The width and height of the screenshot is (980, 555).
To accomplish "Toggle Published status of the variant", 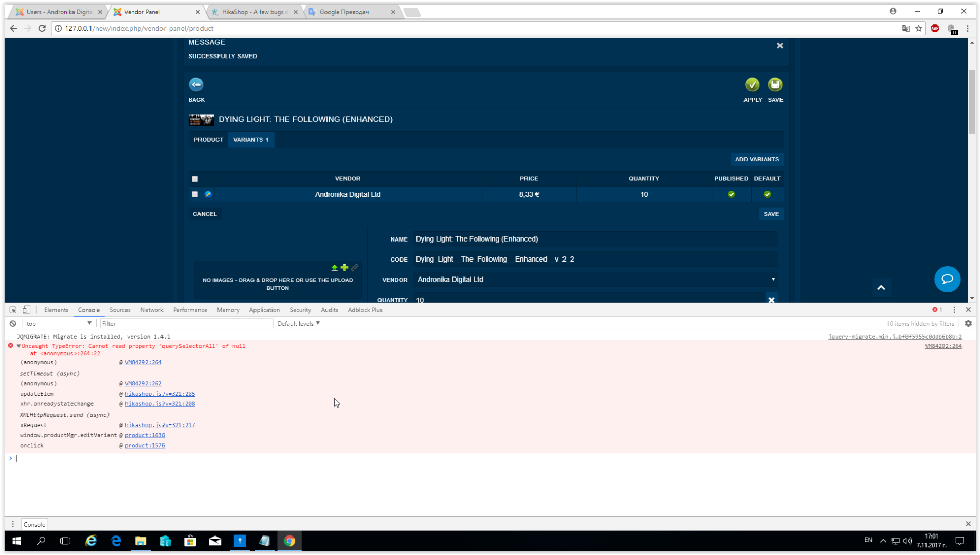I will pyautogui.click(x=731, y=194).
